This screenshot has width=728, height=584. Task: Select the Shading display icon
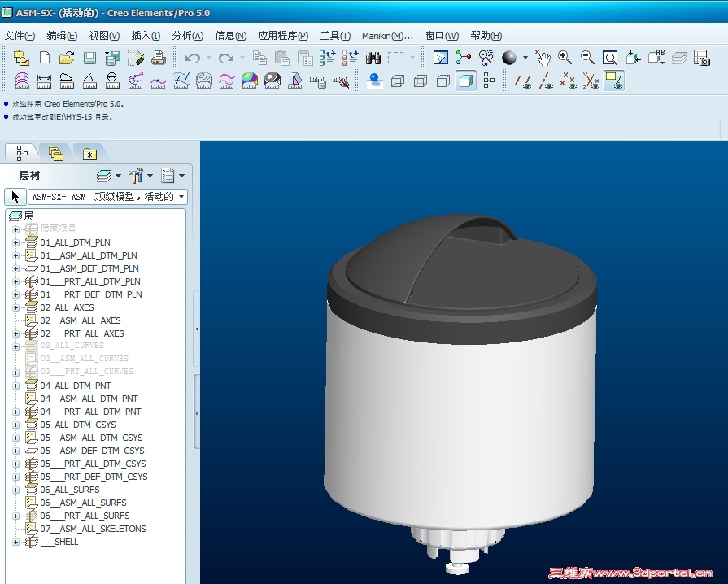(466, 81)
